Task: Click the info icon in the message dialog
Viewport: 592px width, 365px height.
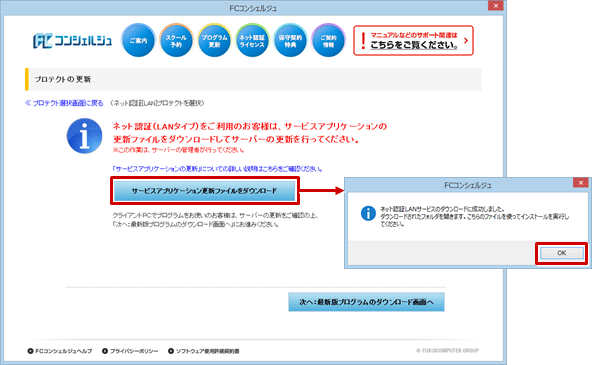Action: (368, 213)
